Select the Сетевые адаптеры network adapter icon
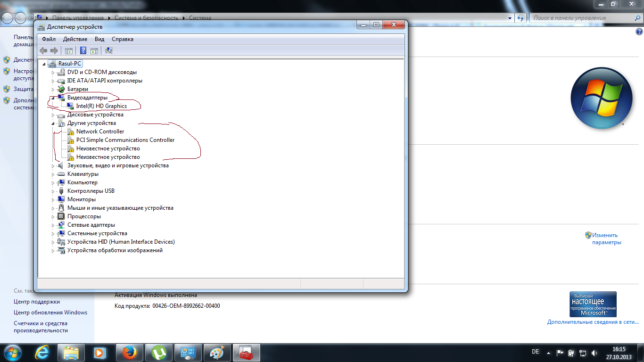Viewport: 644px width, 362px height. [x=61, y=225]
